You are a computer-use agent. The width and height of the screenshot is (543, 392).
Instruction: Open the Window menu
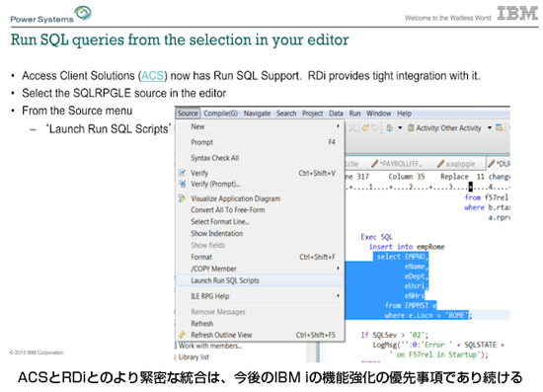point(378,114)
